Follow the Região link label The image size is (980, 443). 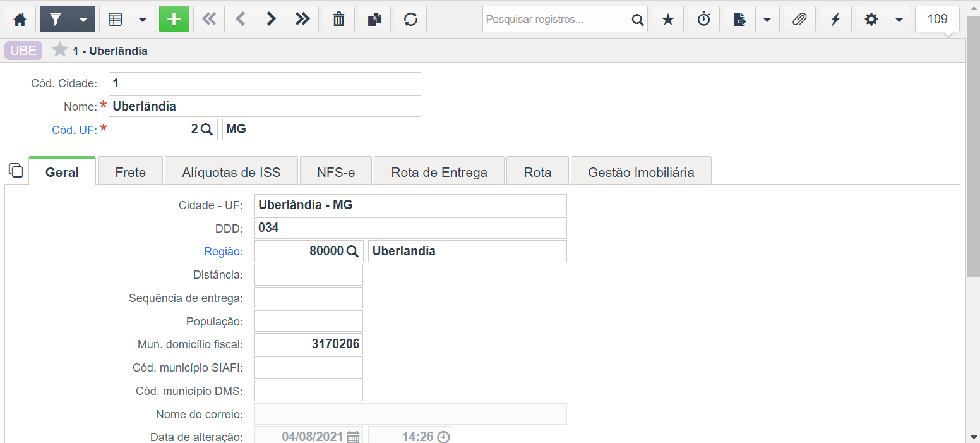[x=223, y=252]
